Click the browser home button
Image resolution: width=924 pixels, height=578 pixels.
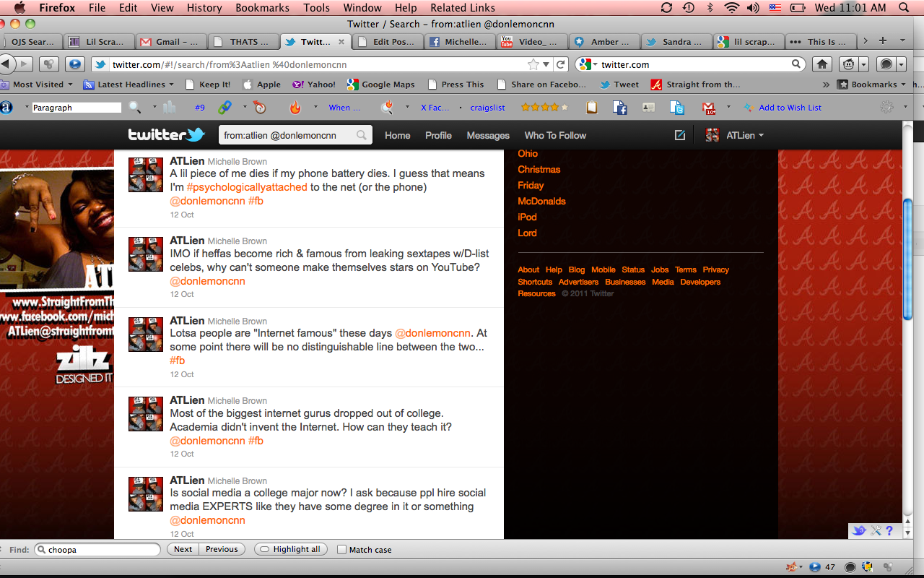point(821,64)
